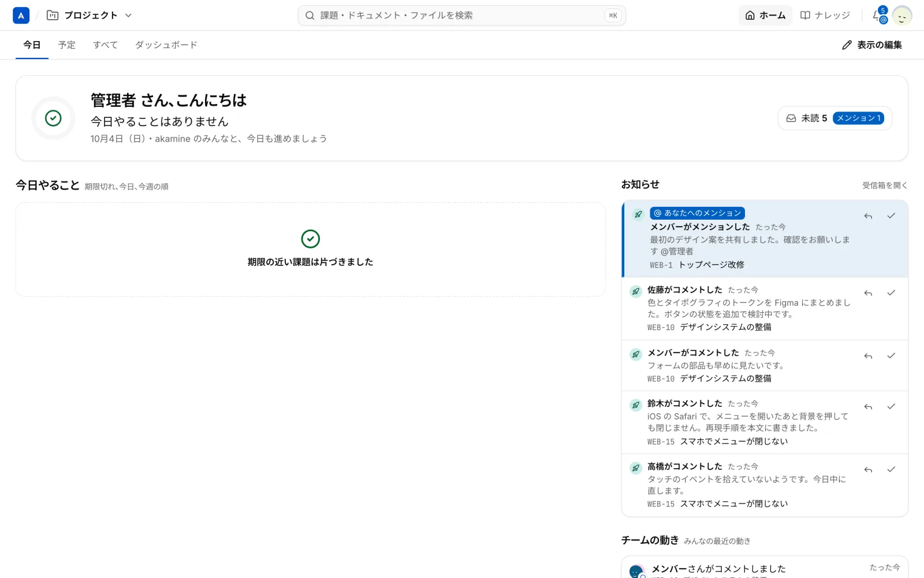The image size is (924, 578).
Task: Click the green check status circle by greeting
Action: click(53, 118)
